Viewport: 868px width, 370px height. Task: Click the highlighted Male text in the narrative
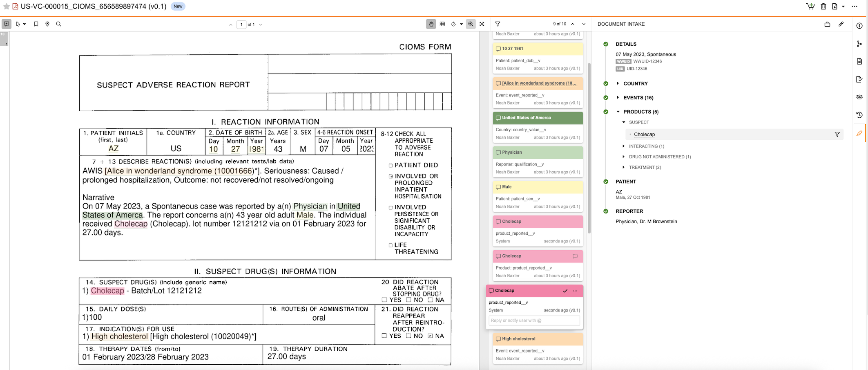(305, 215)
